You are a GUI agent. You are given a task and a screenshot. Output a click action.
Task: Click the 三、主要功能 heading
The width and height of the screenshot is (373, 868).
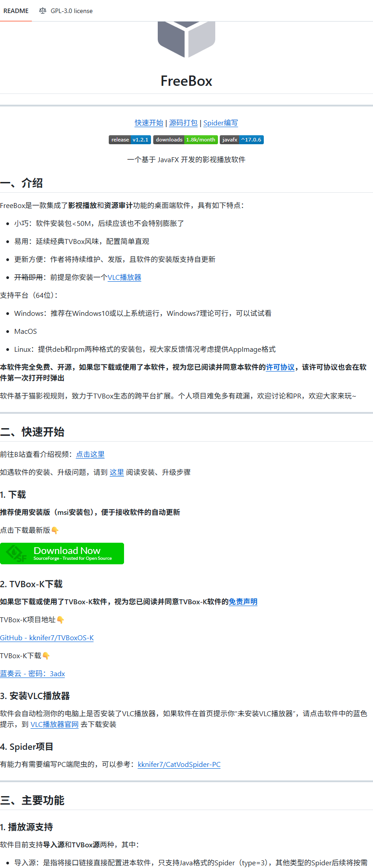[32, 800]
